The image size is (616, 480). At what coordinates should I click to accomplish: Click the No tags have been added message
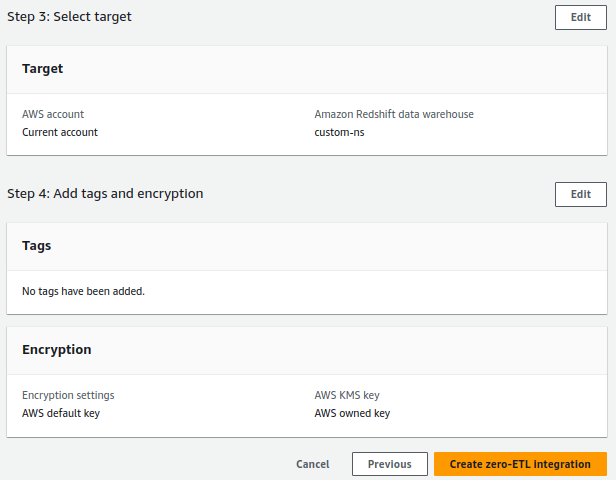coord(84,291)
